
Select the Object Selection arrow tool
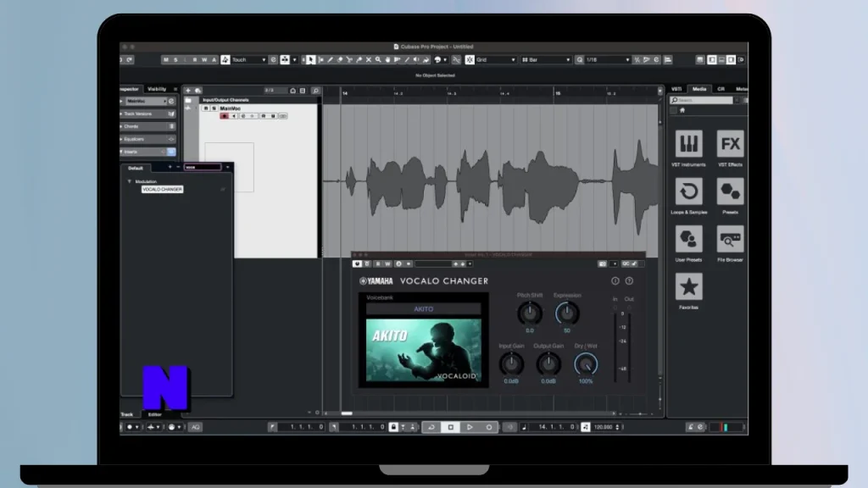coord(310,60)
